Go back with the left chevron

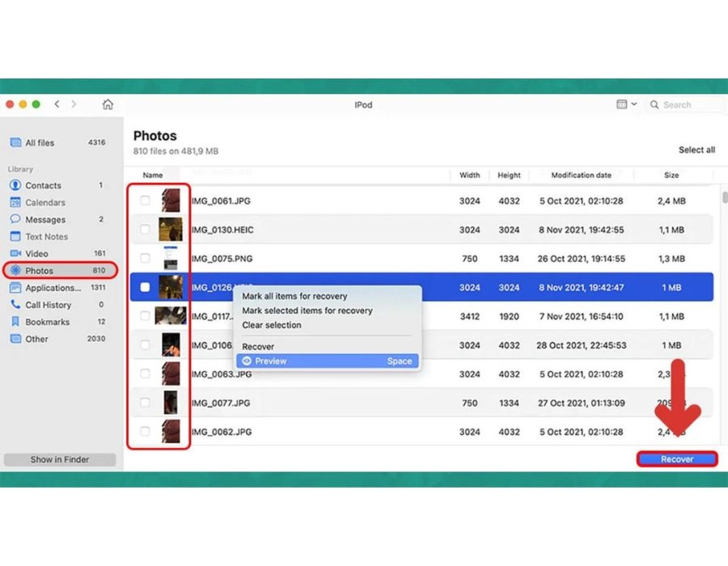[x=57, y=104]
